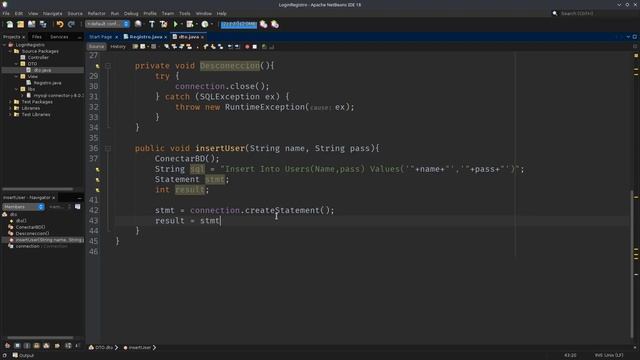Click the Build Project hammer icon
The width and height of the screenshot is (640, 360).
point(152,24)
